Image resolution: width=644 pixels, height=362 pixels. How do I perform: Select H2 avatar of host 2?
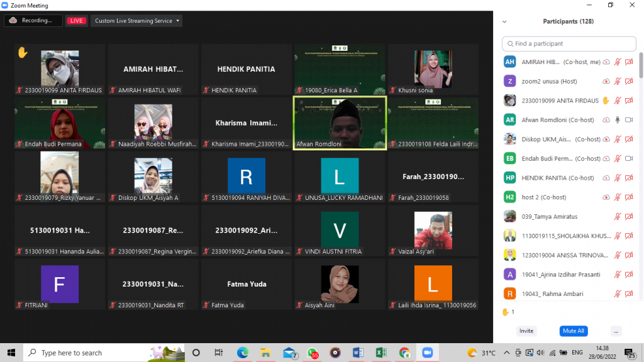click(509, 197)
